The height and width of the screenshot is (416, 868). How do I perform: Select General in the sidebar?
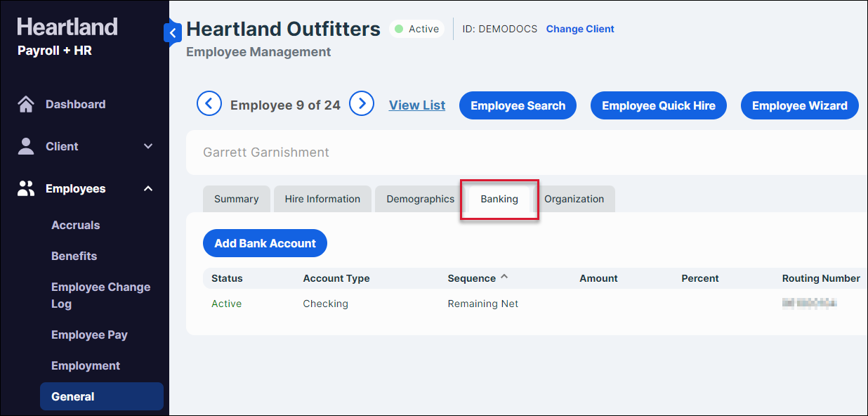pos(102,396)
